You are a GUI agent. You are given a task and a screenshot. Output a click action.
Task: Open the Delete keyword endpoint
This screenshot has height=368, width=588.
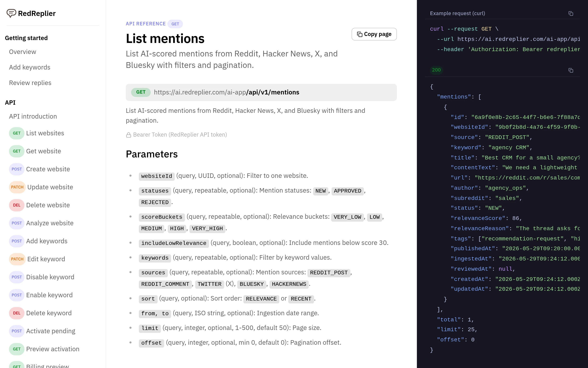pyautogui.click(x=49, y=313)
